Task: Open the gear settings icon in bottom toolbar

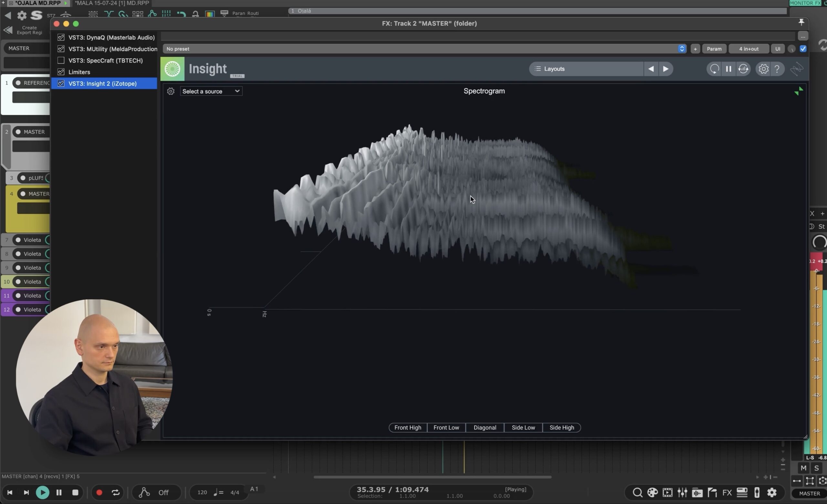Action: 772,492
